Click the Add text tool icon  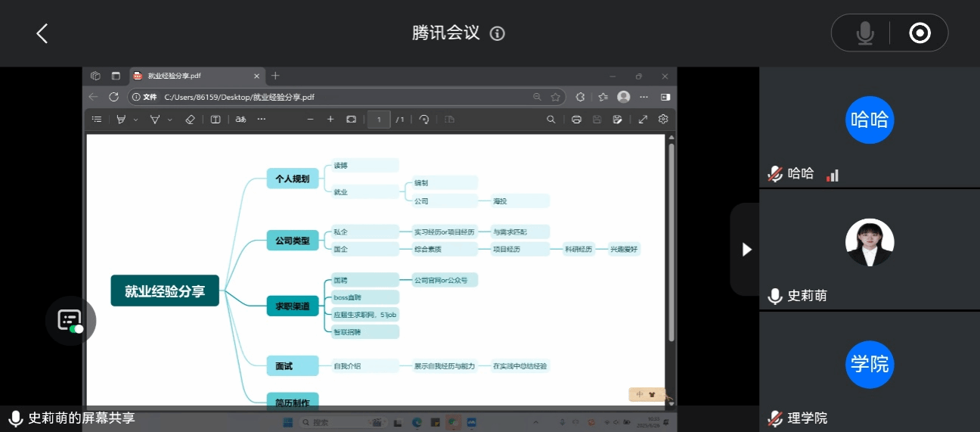[216, 120]
